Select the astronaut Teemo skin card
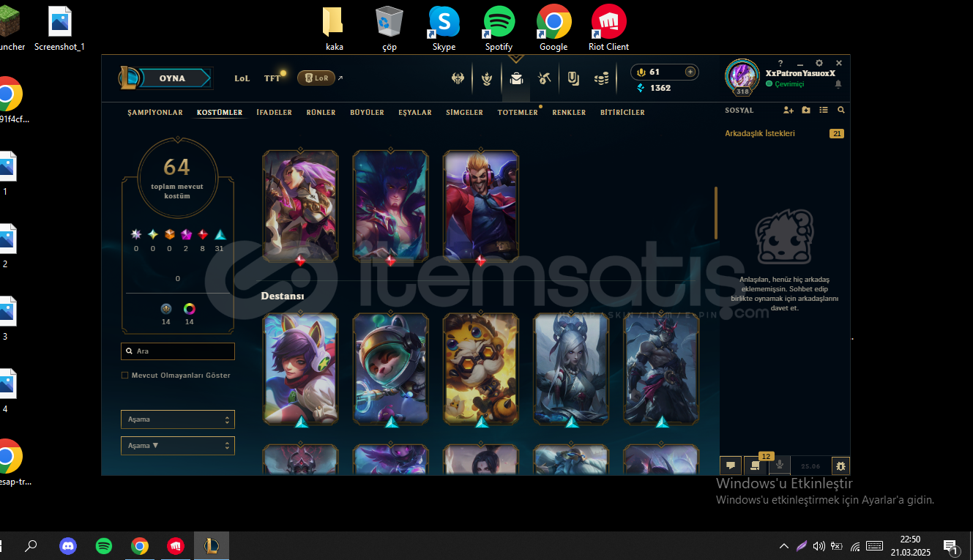973x560 pixels. (x=390, y=369)
